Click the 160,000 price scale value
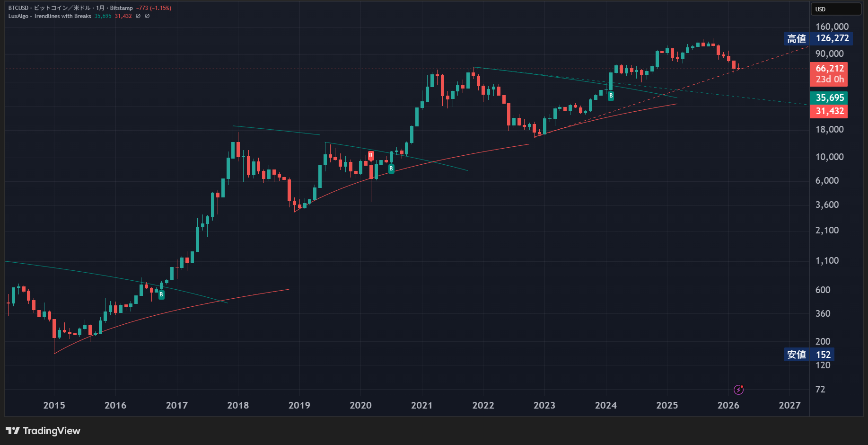This screenshot has width=868, height=445. tap(832, 27)
